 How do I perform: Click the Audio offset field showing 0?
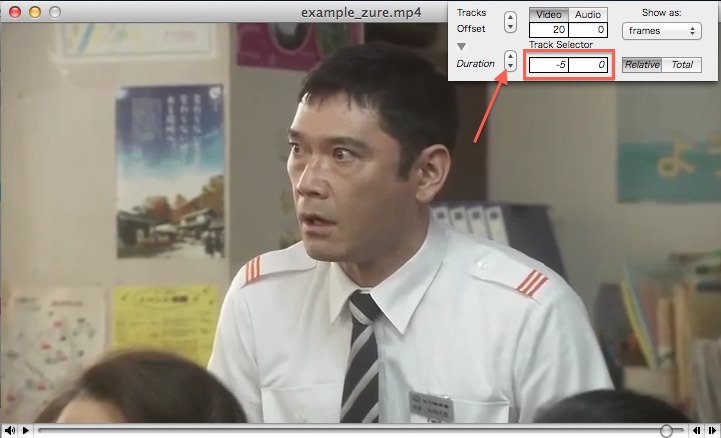[588, 30]
